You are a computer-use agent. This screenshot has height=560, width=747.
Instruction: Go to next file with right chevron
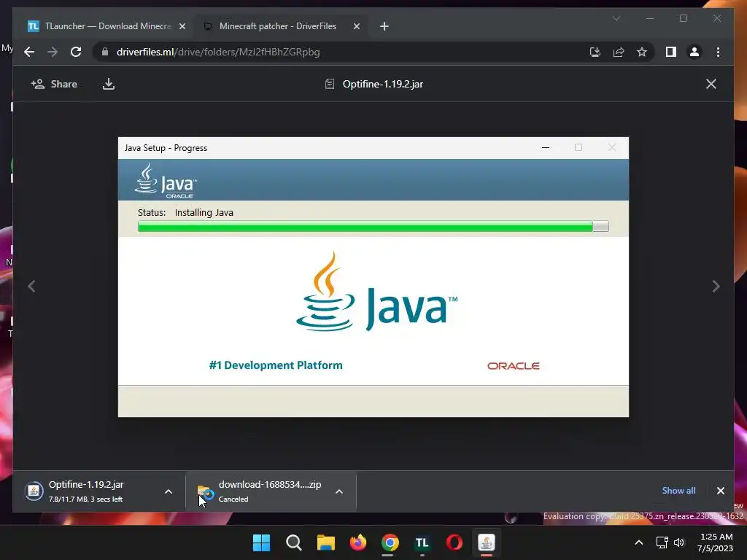coord(716,286)
